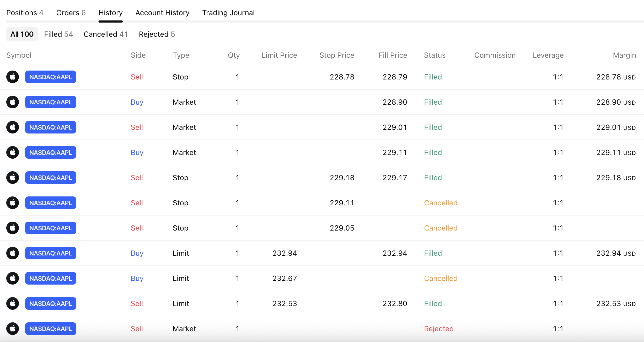Open the Account History tab
The height and width of the screenshot is (342, 644).
click(162, 13)
